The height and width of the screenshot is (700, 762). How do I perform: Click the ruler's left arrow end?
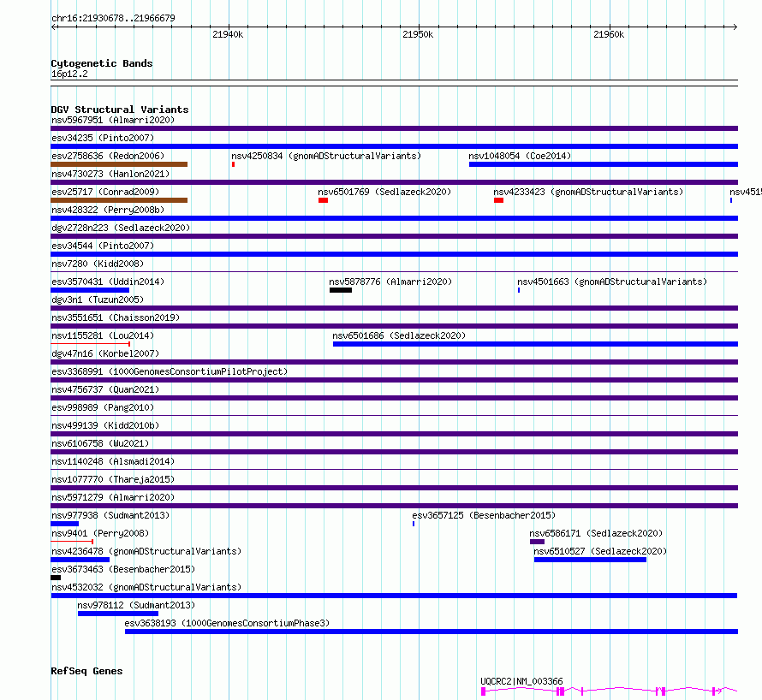point(53,27)
